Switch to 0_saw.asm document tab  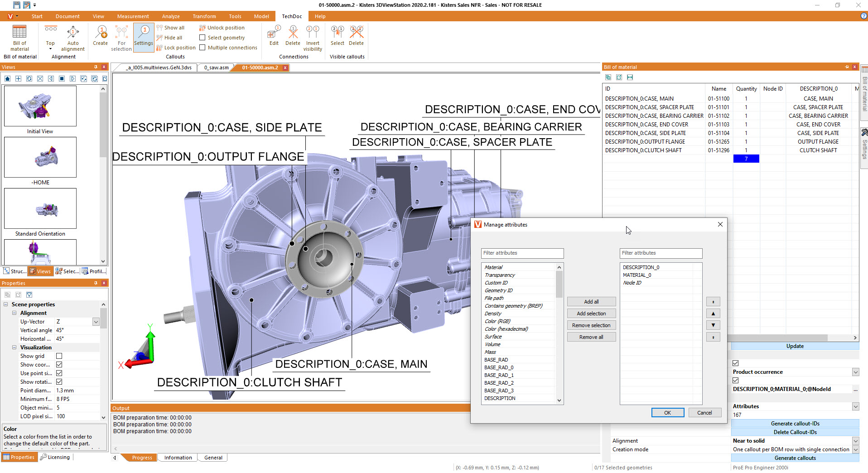pos(216,68)
